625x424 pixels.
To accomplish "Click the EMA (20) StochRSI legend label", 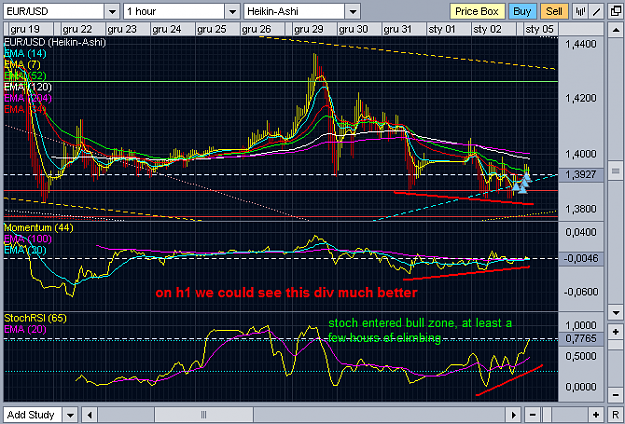I will point(25,330).
